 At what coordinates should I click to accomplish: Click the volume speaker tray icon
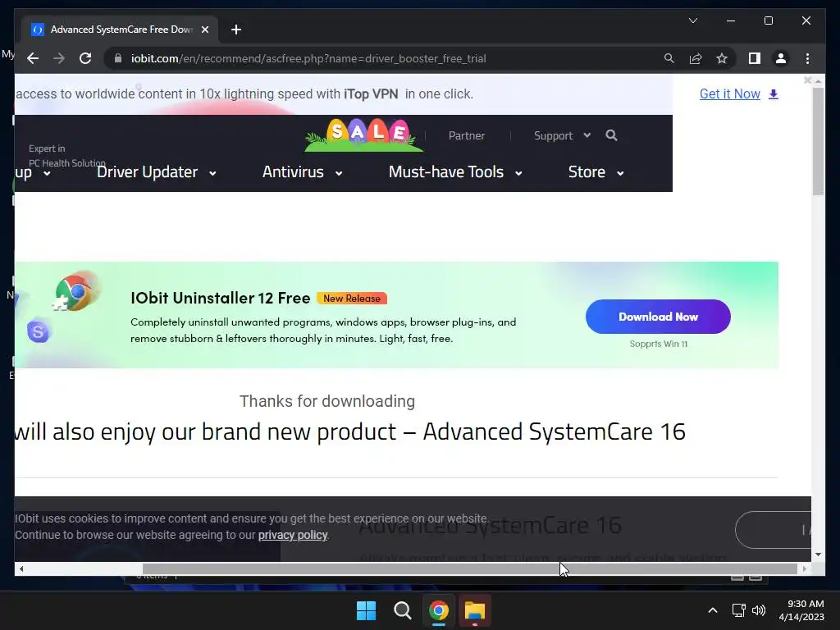759,610
